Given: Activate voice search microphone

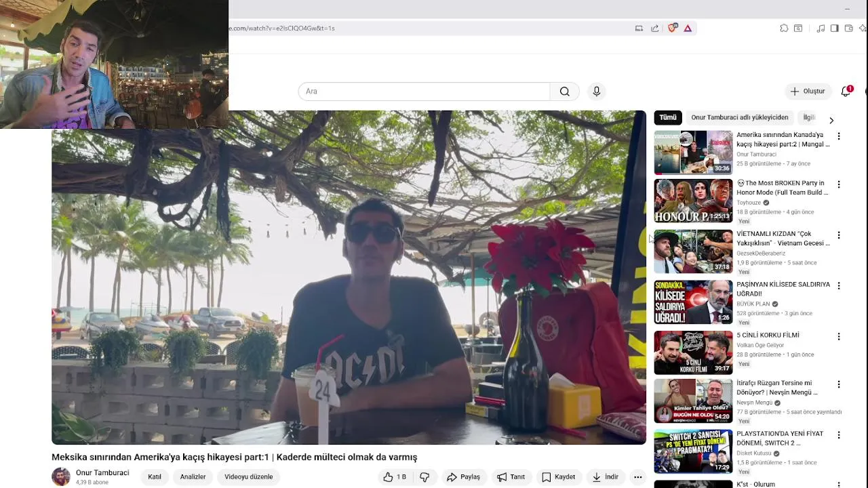Looking at the screenshot, I should (x=596, y=91).
